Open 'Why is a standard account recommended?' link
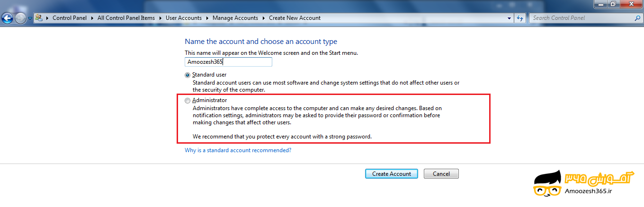The width and height of the screenshot is (644, 207). tap(238, 150)
